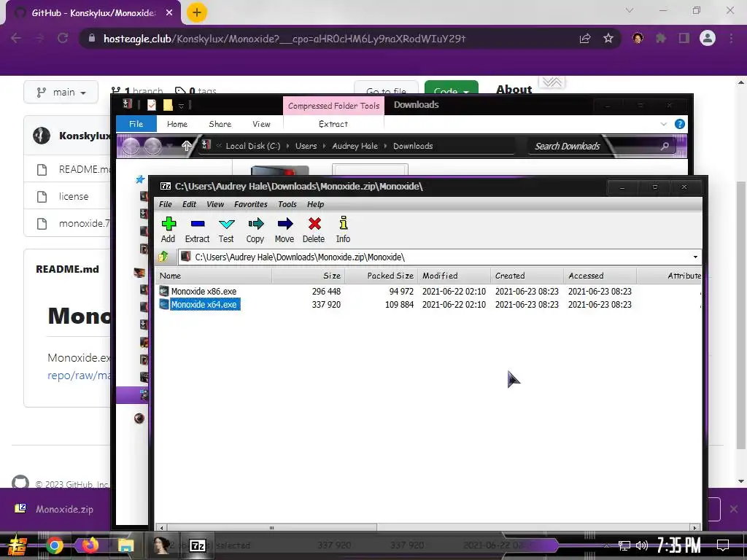Open File Explorer from the taskbar
Image resolution: width=747 pixels, height=560 pixels.
[x=125, y=545]
